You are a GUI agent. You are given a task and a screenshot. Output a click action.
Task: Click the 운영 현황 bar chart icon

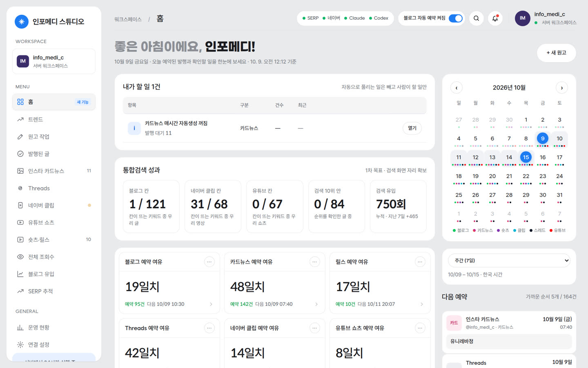click(20, 328)
